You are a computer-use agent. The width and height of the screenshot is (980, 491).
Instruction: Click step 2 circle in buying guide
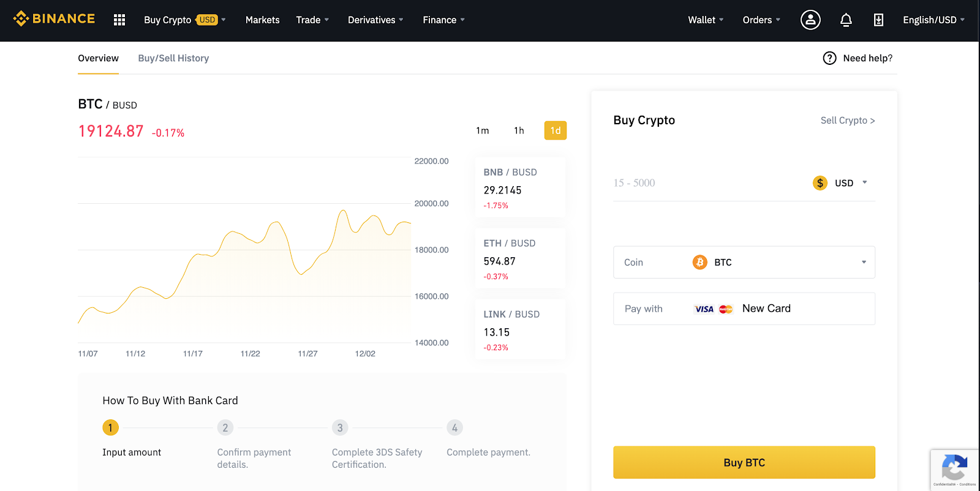[225, 427]
